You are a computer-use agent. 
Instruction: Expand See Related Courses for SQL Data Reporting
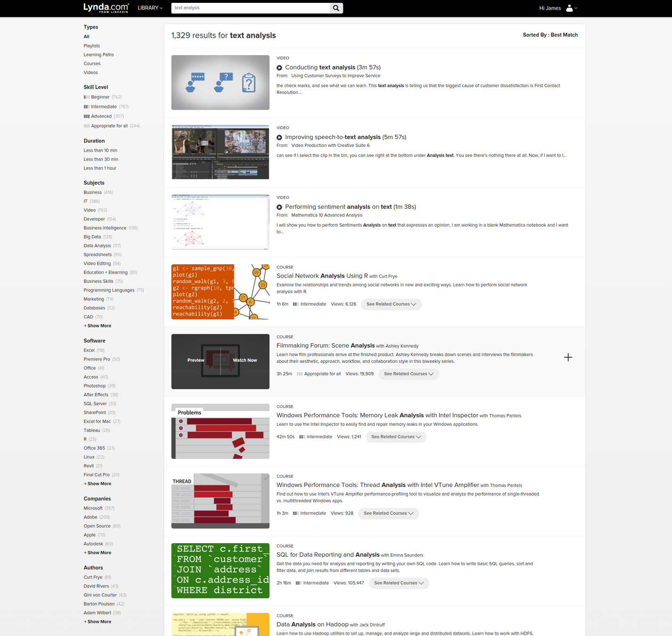click(x=399, y=583)
